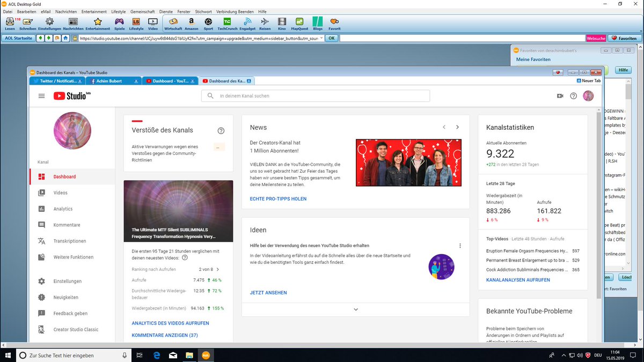Click the Sport soccer ball icon
Image resolution: width=644 pixels, height=362 pixels.
208,23
